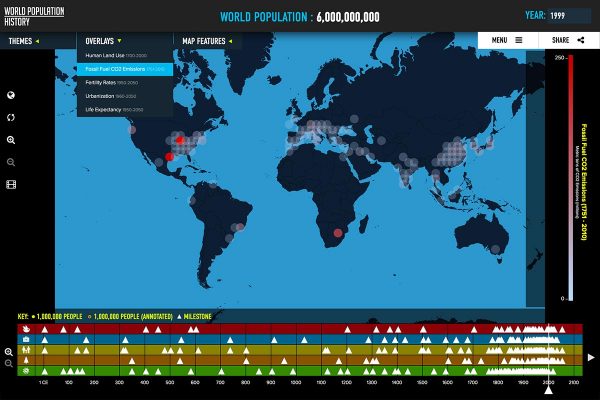
Task: Click first milestone triangle in blue timeline row
Action: tap(45, 340)
